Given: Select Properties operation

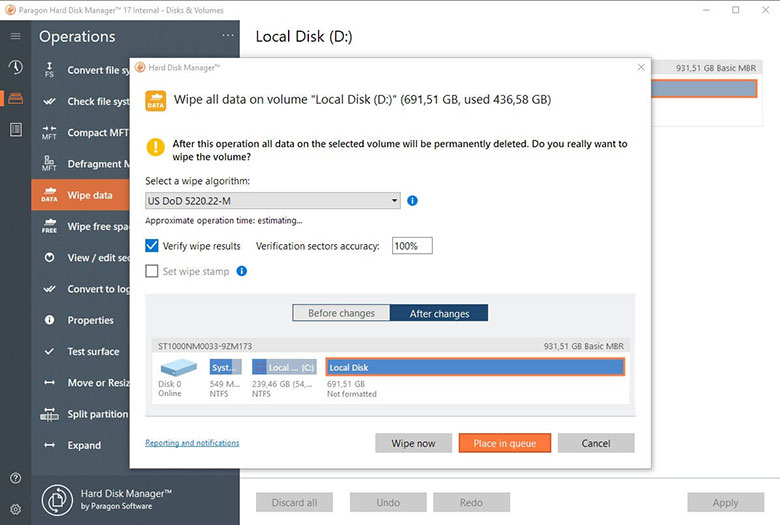Looking at the screenshot, I should pyautogui.click(x=81, y=320).
